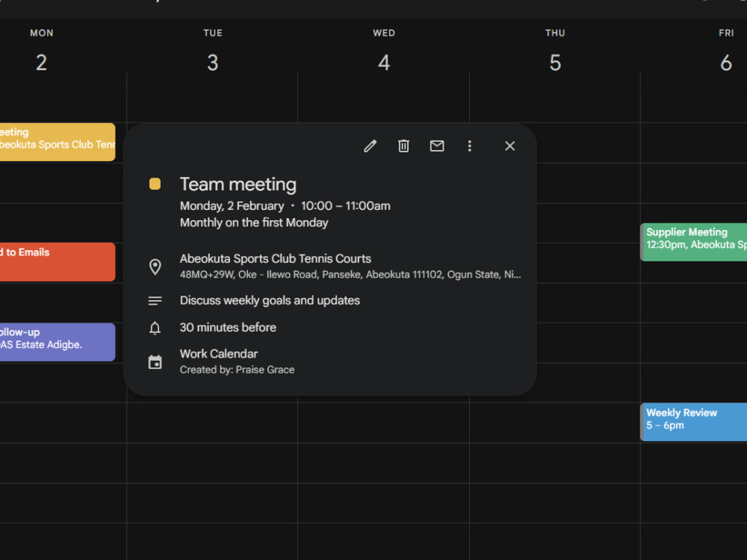The height and width of the screenshot is (560, 747).
Task: Click 'Team meeting' title text
Action: pyautogui.click(x=238, y=184)
